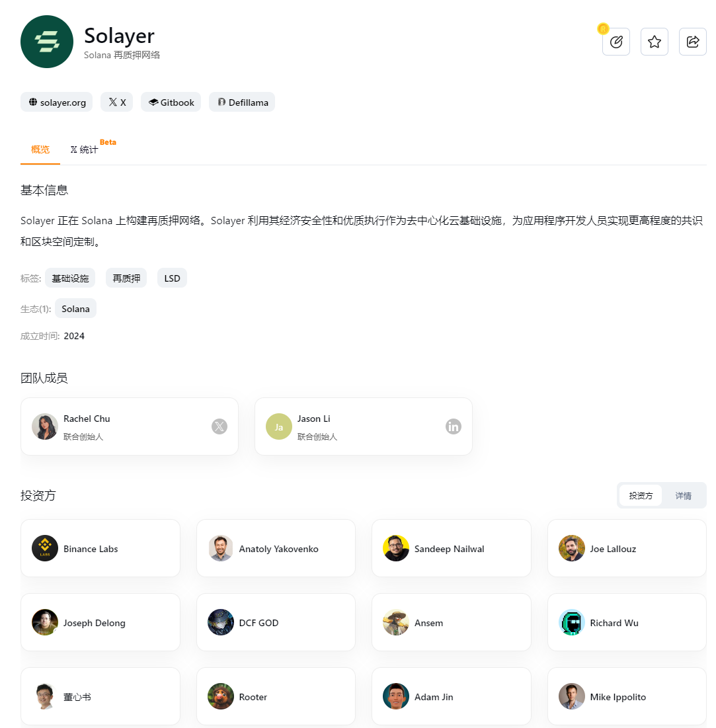This screenshot has height=728, width=716.
Task: Click the LSD tag
Action: tap(173, 278)
